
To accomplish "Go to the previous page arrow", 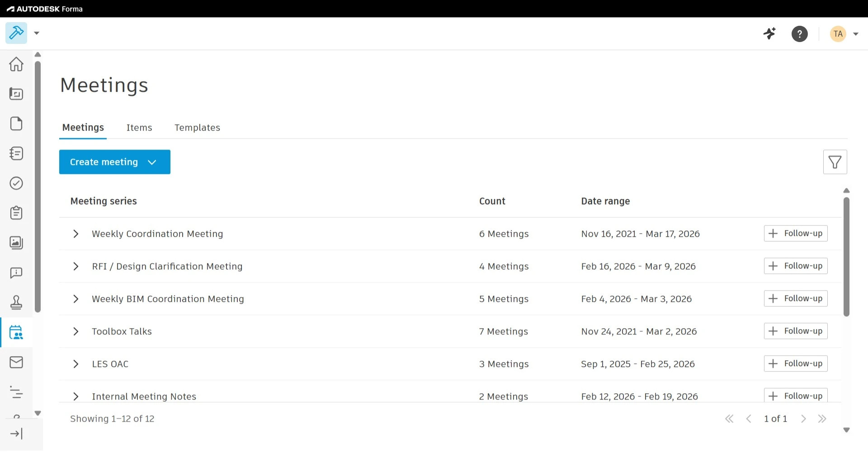I will 749,419.
